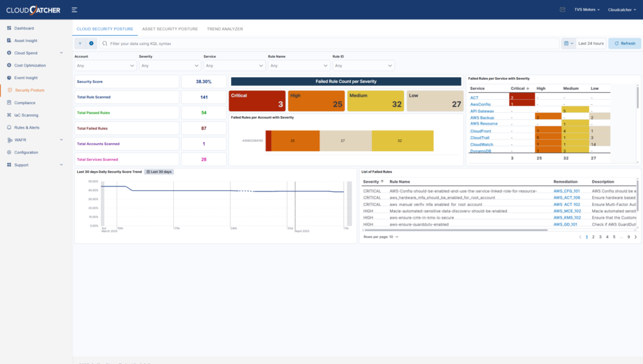Open the Rule Name dropdown
The width and height of the screenshot is (643, 364).
pyautogui.click(x=298, y=66)
